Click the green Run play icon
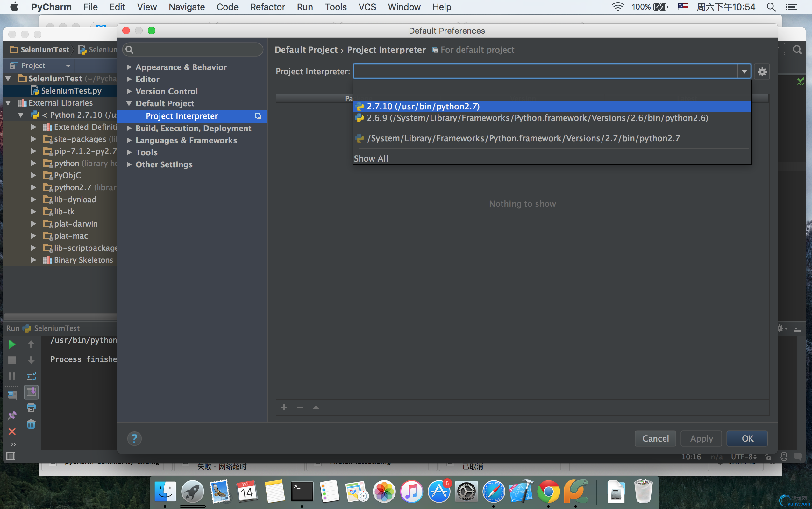The width and height of the screenshot is (812, 509). coord(12,344)
